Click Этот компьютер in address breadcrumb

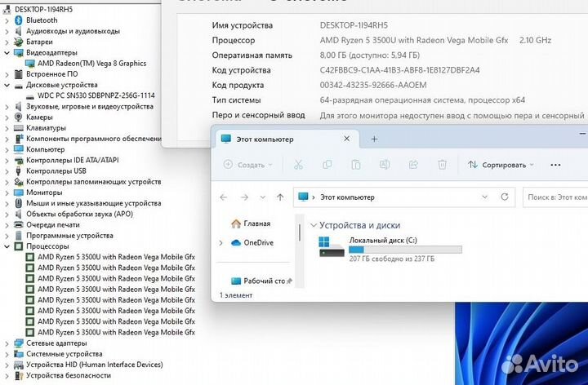point(347,197)
